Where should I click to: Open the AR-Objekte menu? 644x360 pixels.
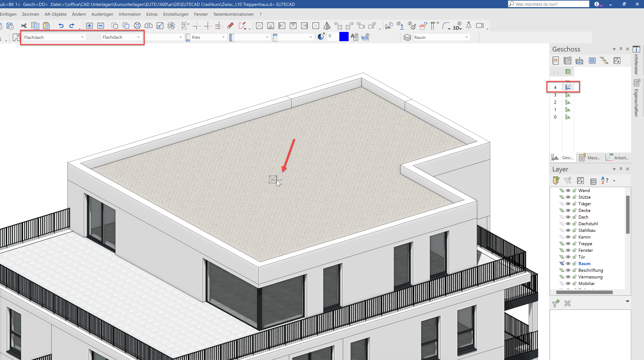[55, 14]
